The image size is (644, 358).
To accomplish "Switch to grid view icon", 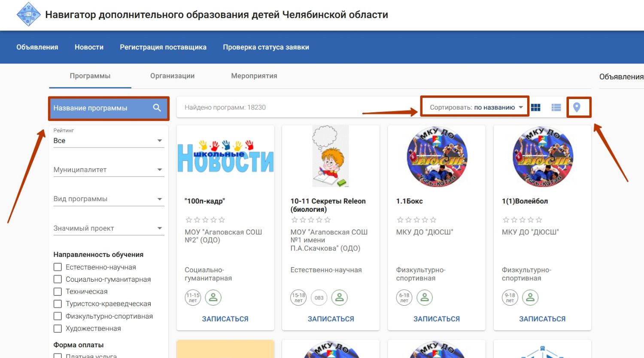I will [535, 108].
